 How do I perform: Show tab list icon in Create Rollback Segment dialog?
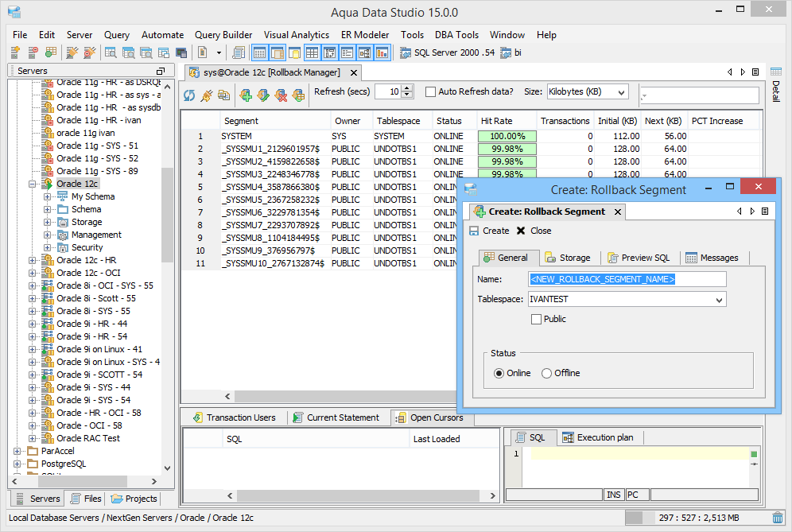click(x=765, y=212)
